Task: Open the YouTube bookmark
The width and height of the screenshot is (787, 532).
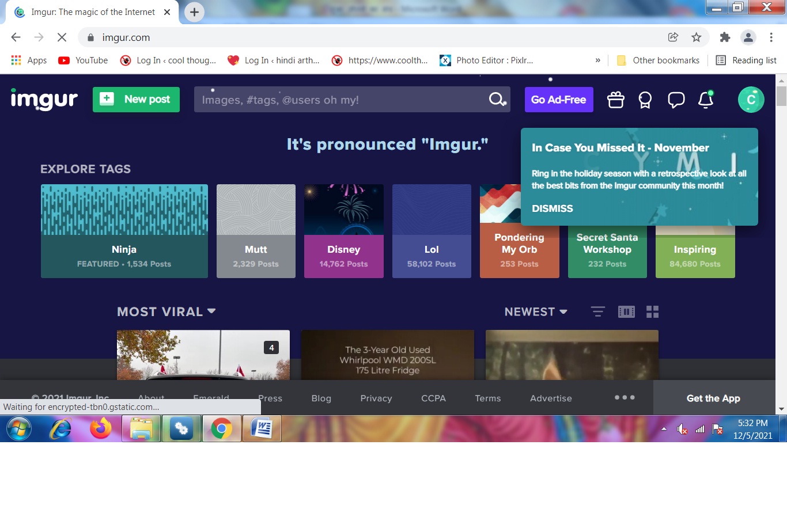Action: point(84,60)
